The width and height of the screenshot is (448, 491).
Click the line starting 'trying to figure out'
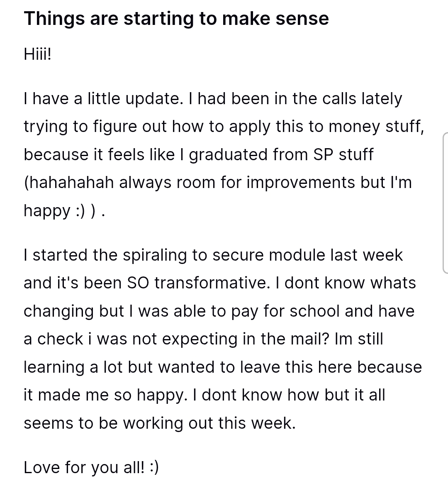(224, 127)
